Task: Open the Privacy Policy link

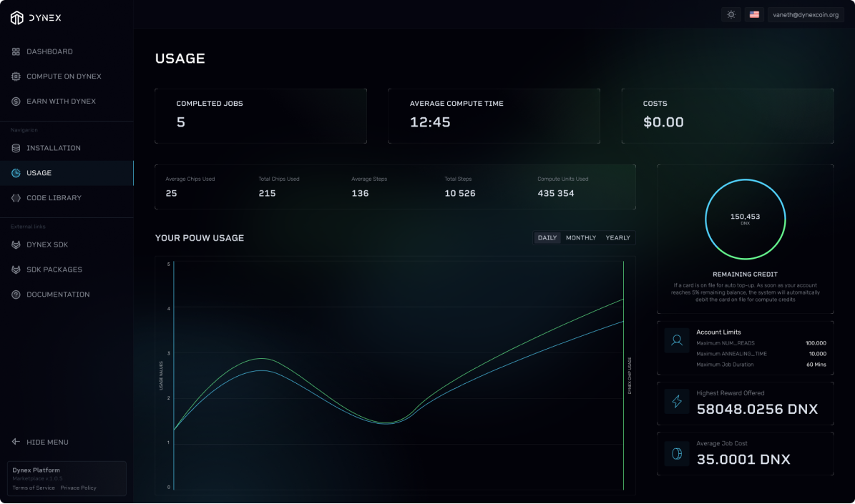Action: point(79,488)
